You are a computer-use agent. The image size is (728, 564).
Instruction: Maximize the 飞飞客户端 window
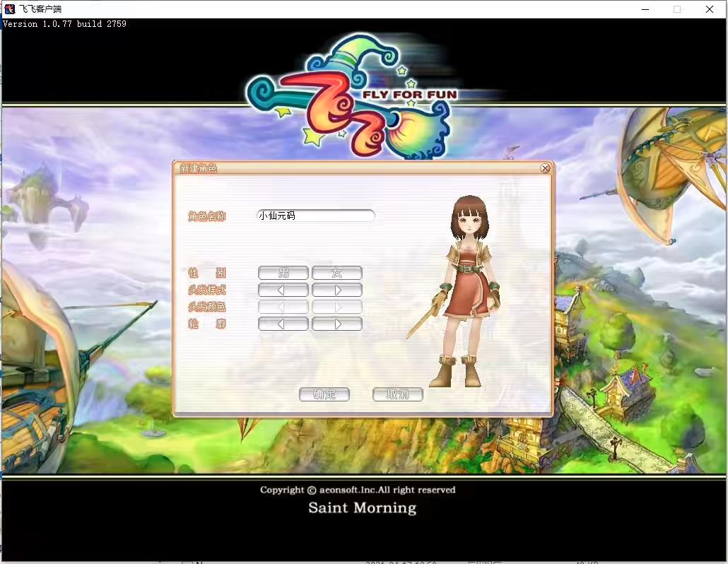[x=677, y=9]
